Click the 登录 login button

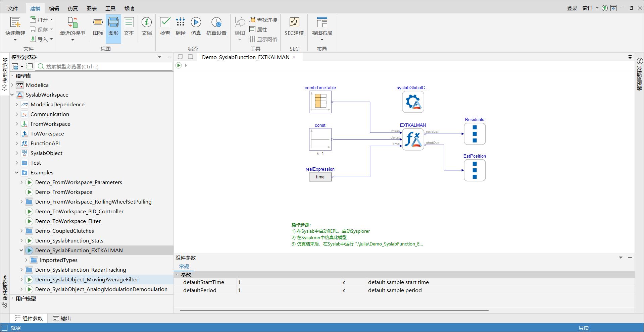tap(572, 8)
